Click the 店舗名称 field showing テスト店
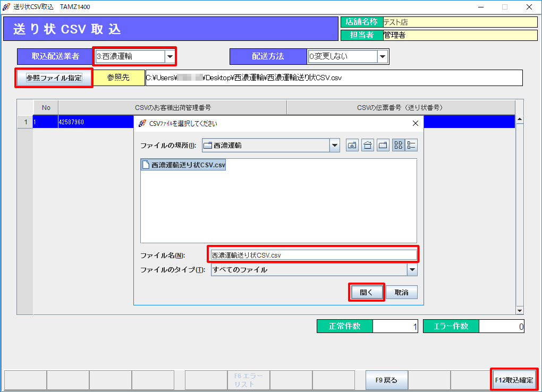This screenshot has height=392, width=542. pyautogui.click(x=460, y=22)
